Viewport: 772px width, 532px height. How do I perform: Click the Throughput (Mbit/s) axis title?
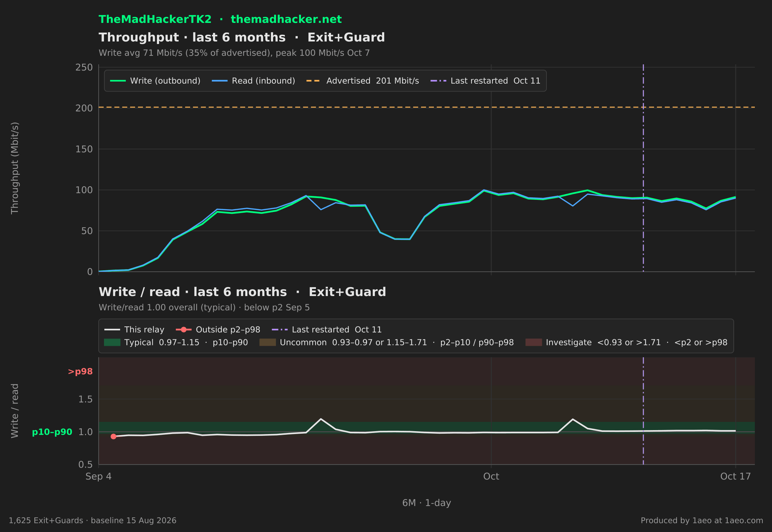tap(15, 168)
